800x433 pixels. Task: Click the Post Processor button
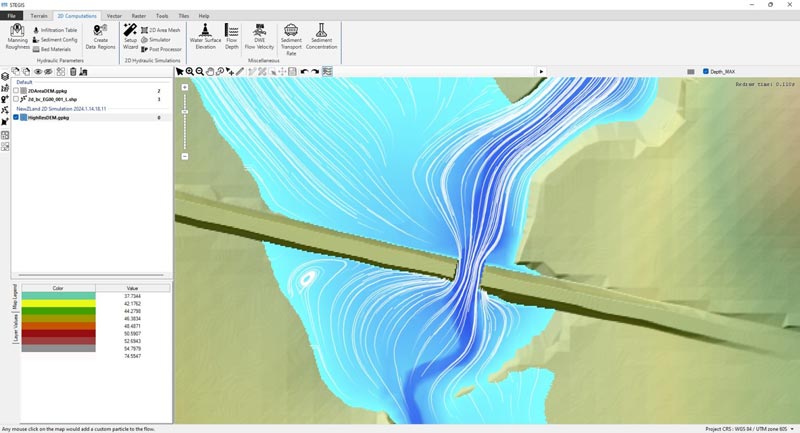162,48
